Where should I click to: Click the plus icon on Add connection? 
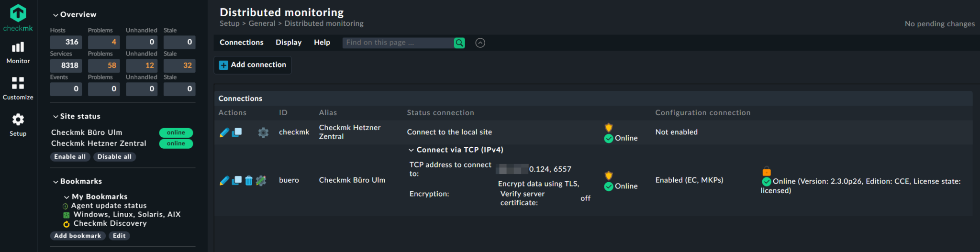pyautogui.click(x=223, y=65)
